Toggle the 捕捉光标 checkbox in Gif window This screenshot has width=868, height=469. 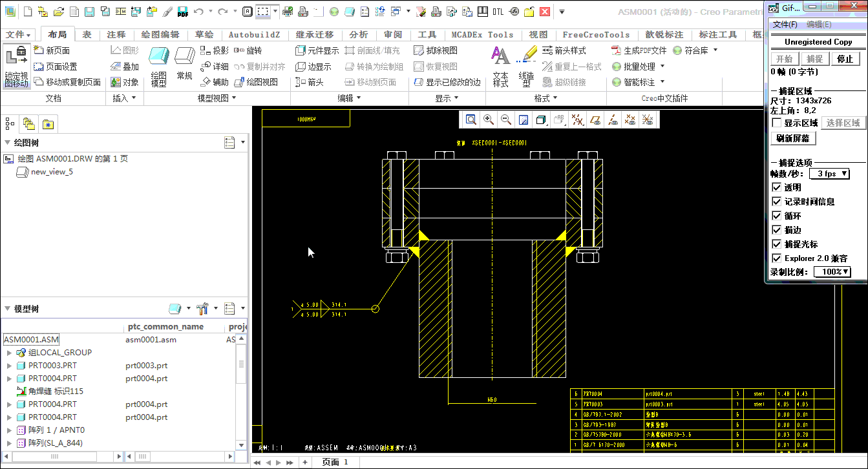point(777,244)
